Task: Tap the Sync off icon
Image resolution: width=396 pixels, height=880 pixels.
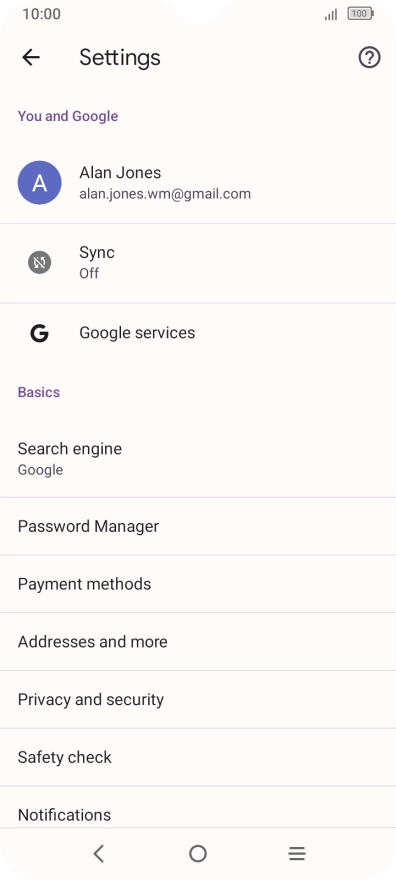Action: (39, 262)
